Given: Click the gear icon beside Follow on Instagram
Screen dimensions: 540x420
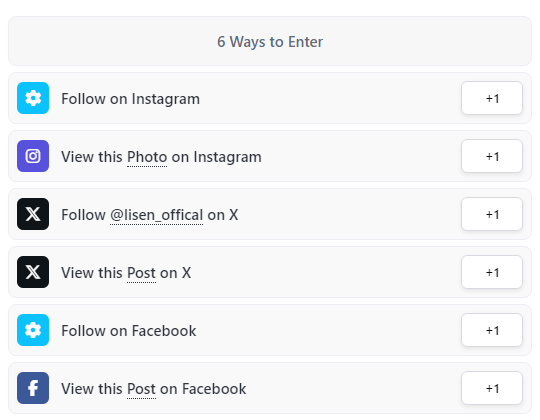Looking at the screenshot, I should 33,98.
